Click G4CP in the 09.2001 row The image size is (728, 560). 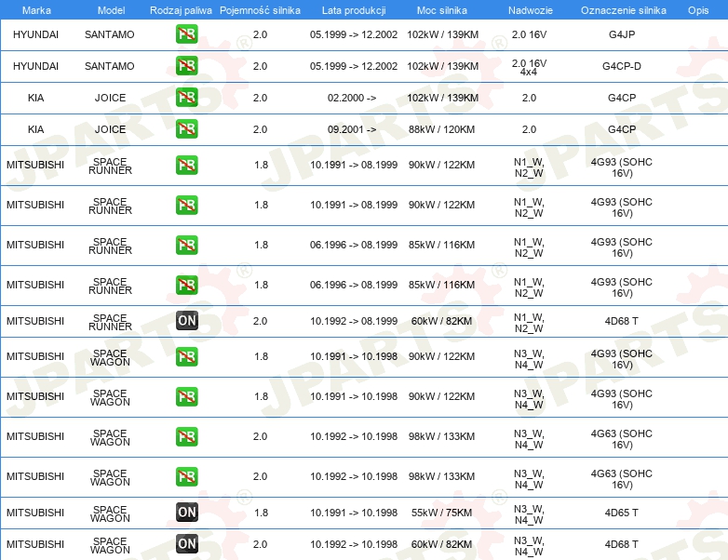(622, 129)
